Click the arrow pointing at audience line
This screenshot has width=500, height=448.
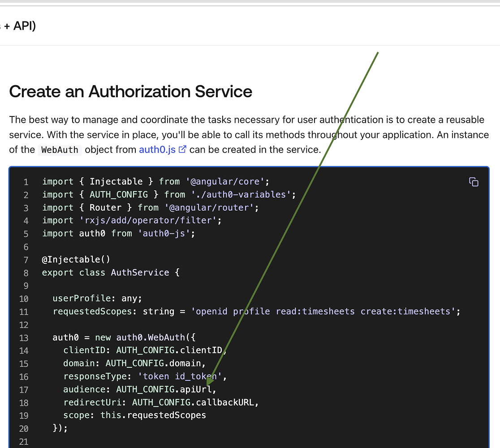point(209,383)
